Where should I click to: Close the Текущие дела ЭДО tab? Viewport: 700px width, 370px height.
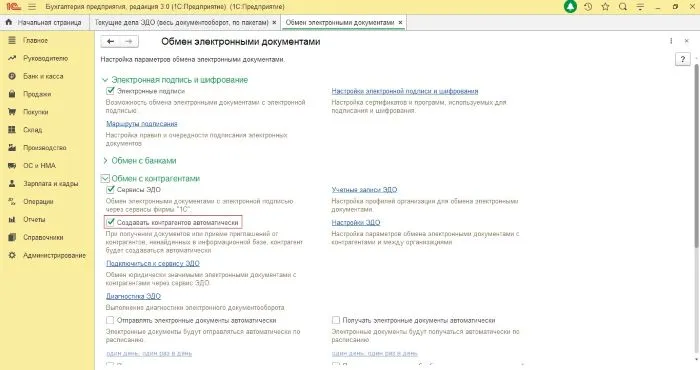(x=274, y=22)
